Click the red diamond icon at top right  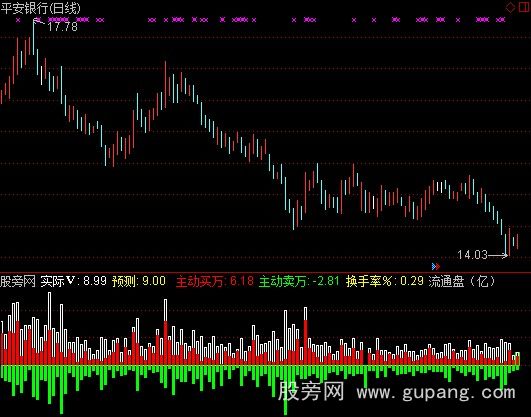click(x=511, y=7)
